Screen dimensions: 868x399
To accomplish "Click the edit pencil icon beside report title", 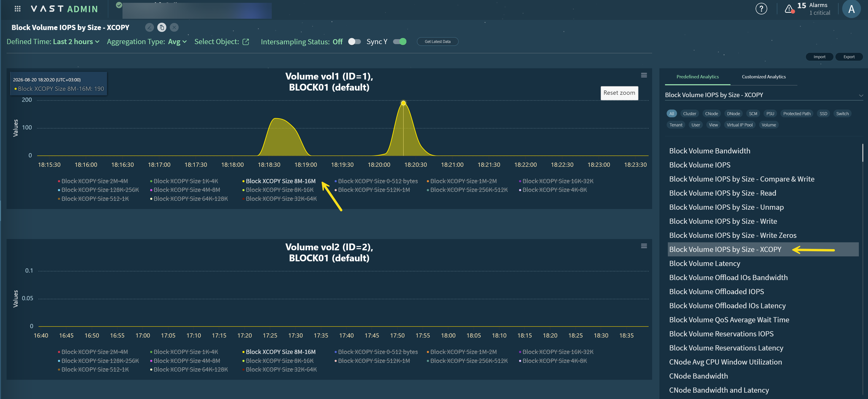I will [150, 27].
